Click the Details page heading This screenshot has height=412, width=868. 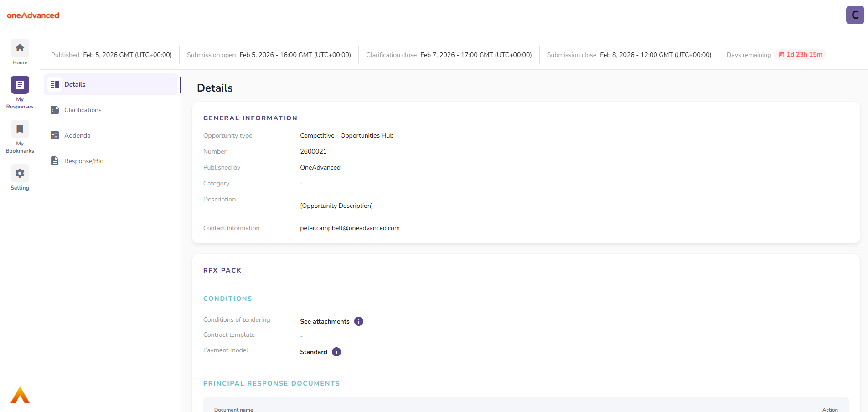(x=215, y=88)
